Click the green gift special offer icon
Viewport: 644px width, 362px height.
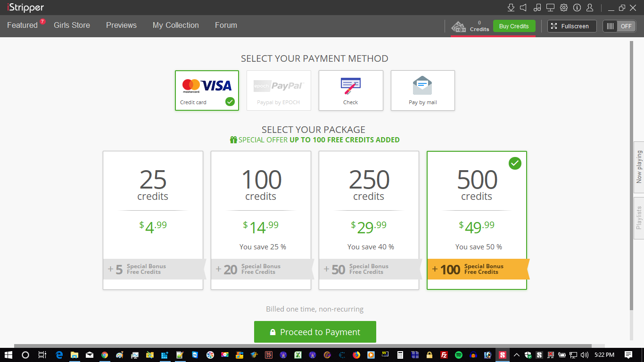[x=233, y=140]
